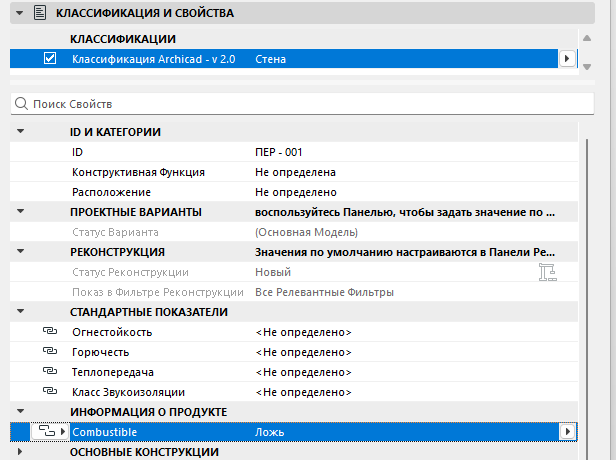The height and width of the screenshot is (460, 616).
Task: Uncheck the Классификация Archicad - v 2.0 checkbox
Action: pyautogui.click(x=50, y=59)
